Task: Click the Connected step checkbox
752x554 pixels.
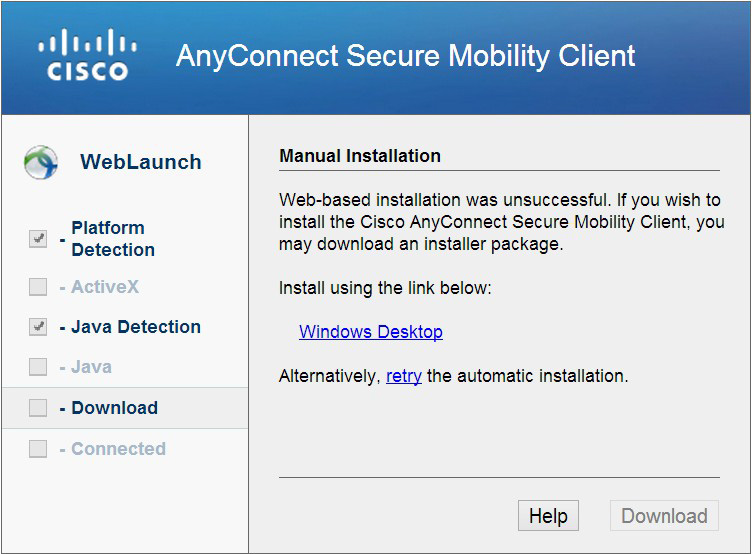Action: click(x=38, y=449)
